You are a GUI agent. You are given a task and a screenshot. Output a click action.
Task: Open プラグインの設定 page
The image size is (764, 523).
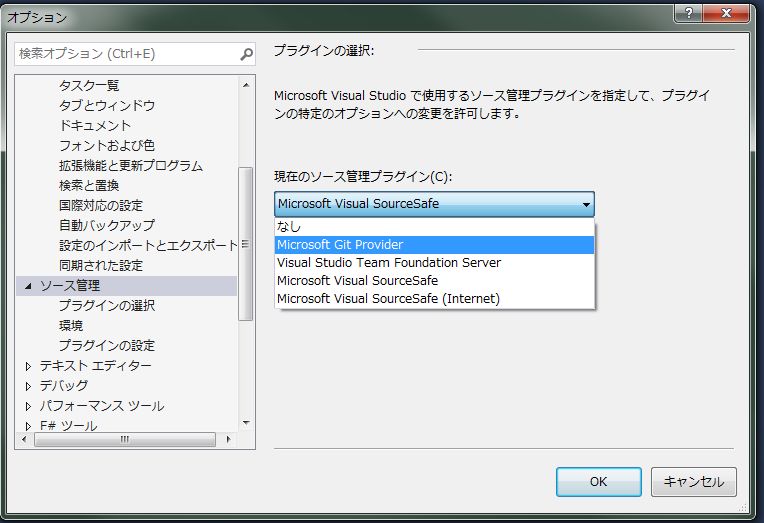tap(107, 346)
